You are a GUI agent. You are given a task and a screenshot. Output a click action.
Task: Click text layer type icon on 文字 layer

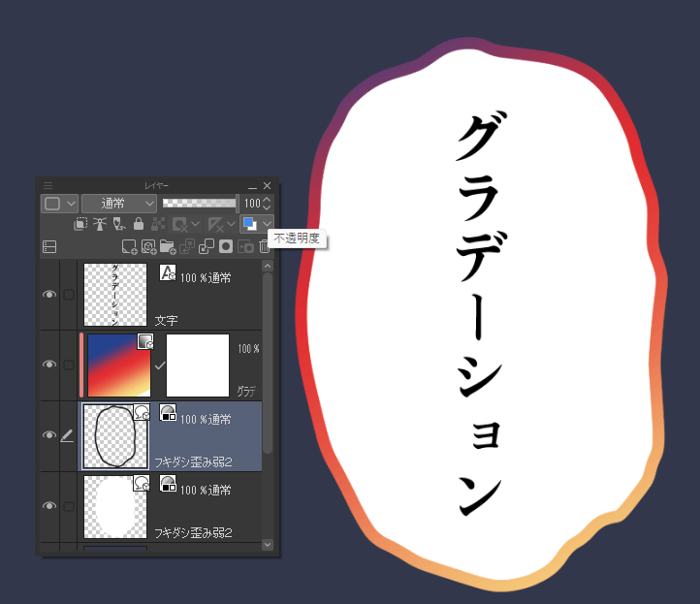[x=168, y=272]
